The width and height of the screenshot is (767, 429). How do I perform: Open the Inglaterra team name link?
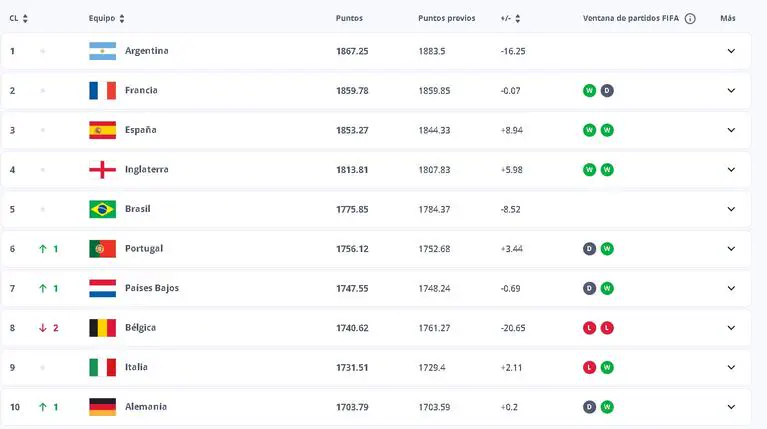(x=147, y=170)
